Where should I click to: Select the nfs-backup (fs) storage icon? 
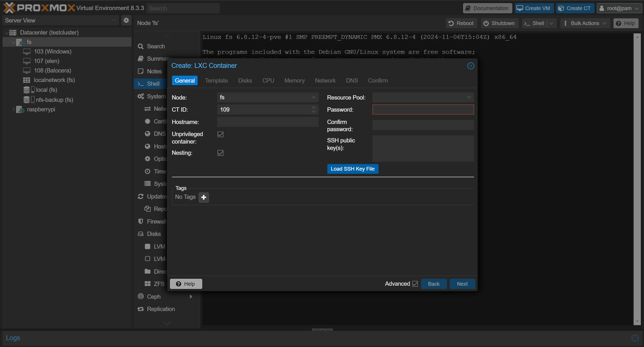pyautogui.click(x=28, y=100)
